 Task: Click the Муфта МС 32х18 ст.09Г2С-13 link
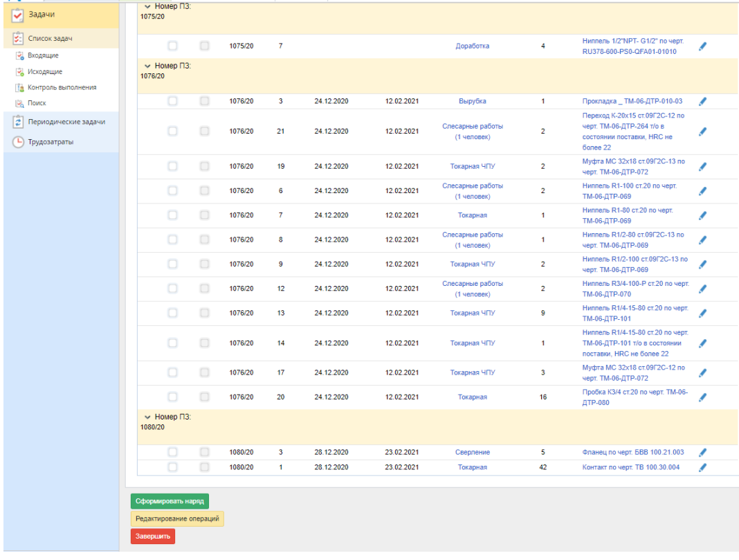pos(633,166)
